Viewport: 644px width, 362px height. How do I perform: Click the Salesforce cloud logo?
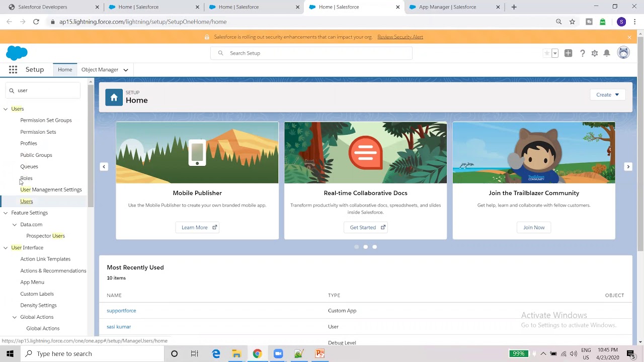point(17,52)
